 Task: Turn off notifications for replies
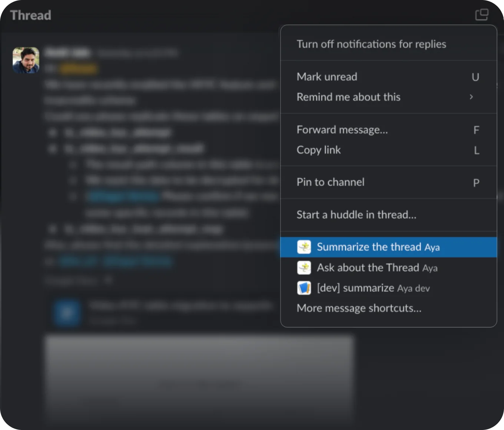pos(371,44)
